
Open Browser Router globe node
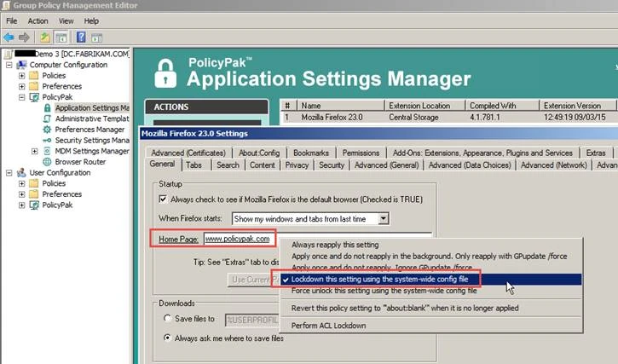coord(80,161)
